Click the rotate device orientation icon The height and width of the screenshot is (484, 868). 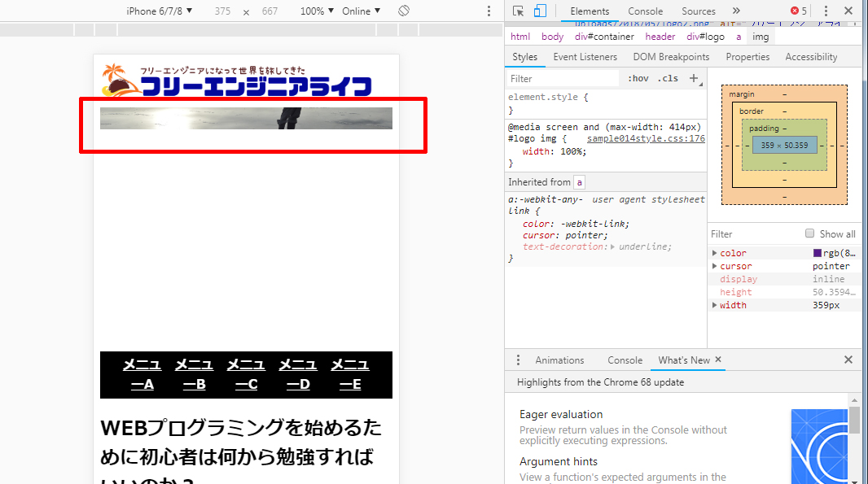pyautogui.click(x=404, y=11)
